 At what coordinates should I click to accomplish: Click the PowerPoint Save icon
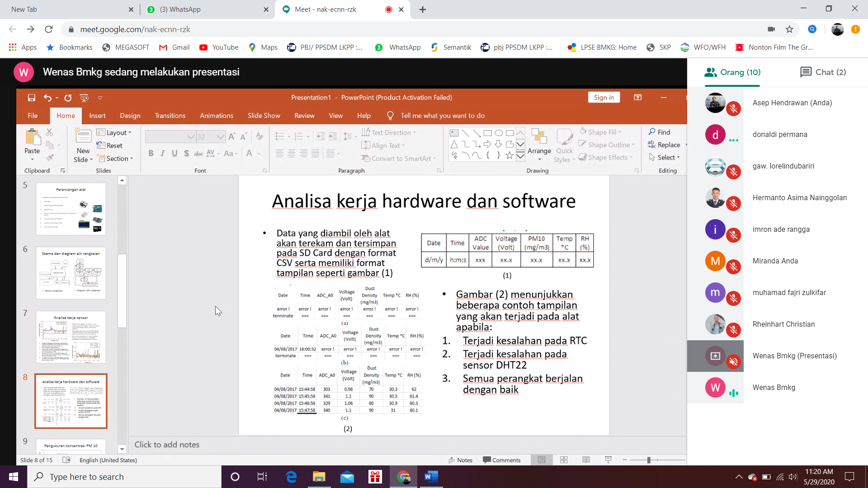pyautogui.click(x=31, y=98)
